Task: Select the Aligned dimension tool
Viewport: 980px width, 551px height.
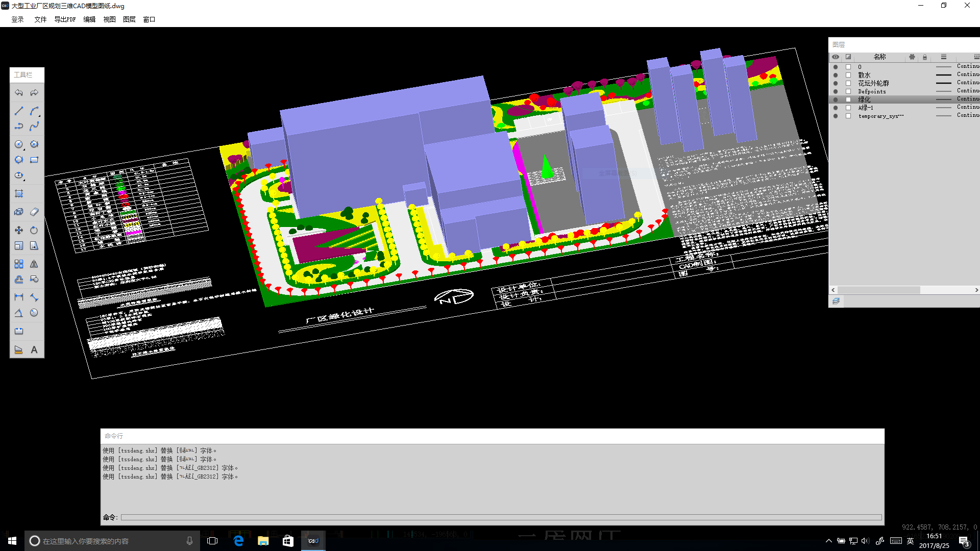Action: 34,297
